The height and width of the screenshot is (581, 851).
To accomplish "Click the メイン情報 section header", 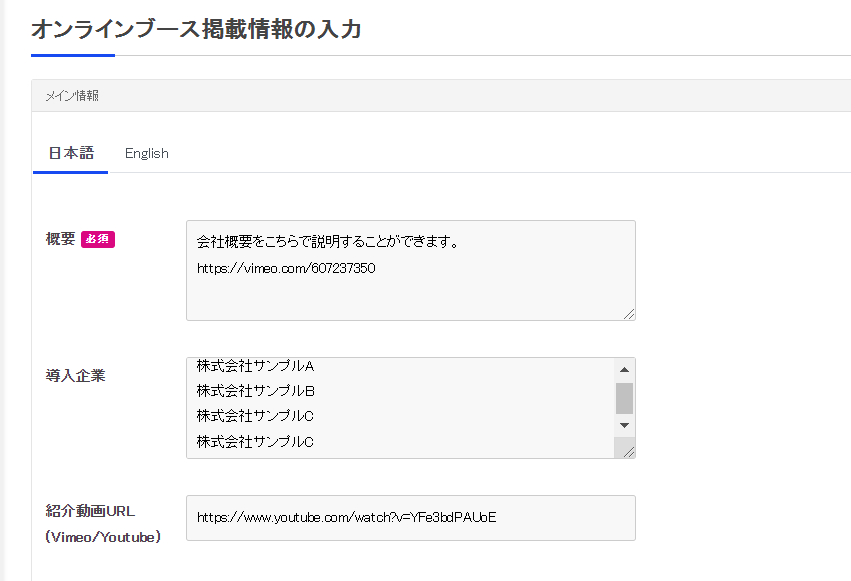I will coord(72,96).
